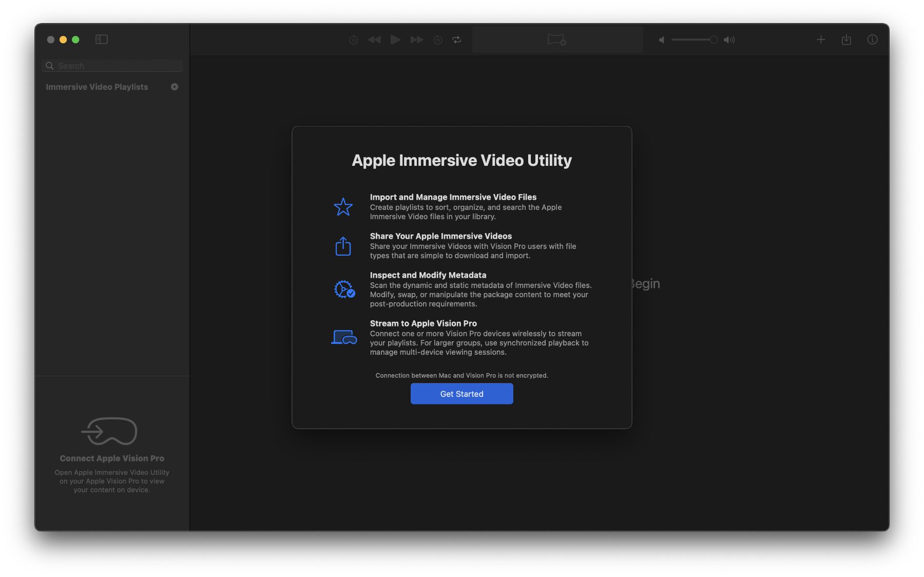Click the high volume speaker icon
The height and width of the screenshot is (577, 924).
tap(729, 40)
